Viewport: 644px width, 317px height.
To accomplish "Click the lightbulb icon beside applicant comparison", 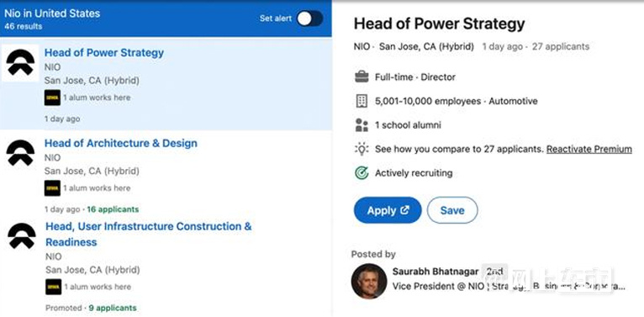I will tap(362, 149).
